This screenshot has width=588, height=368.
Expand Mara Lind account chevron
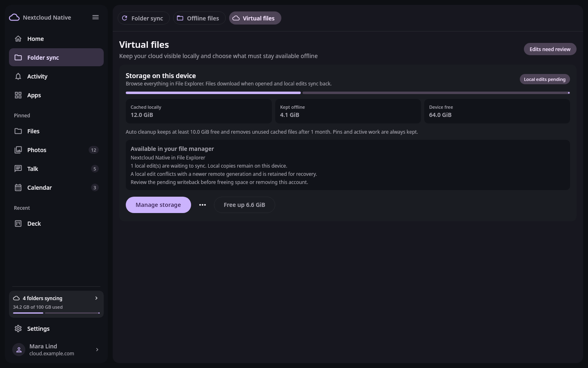click(97, 350)
